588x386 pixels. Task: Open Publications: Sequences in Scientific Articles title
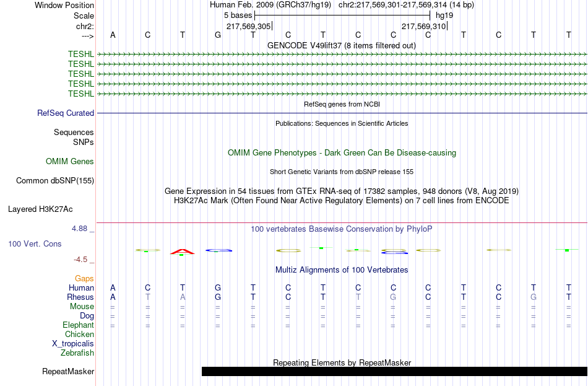pos(342,123)
